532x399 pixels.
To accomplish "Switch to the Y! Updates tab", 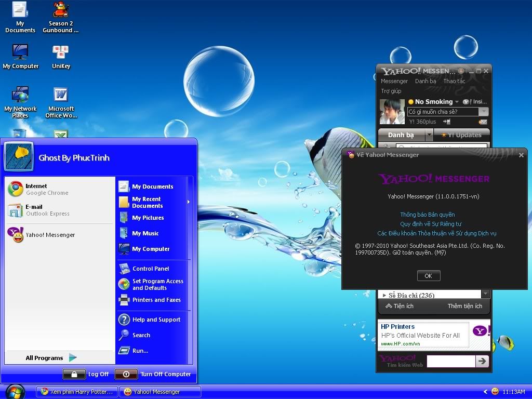I will click(461, 135).
